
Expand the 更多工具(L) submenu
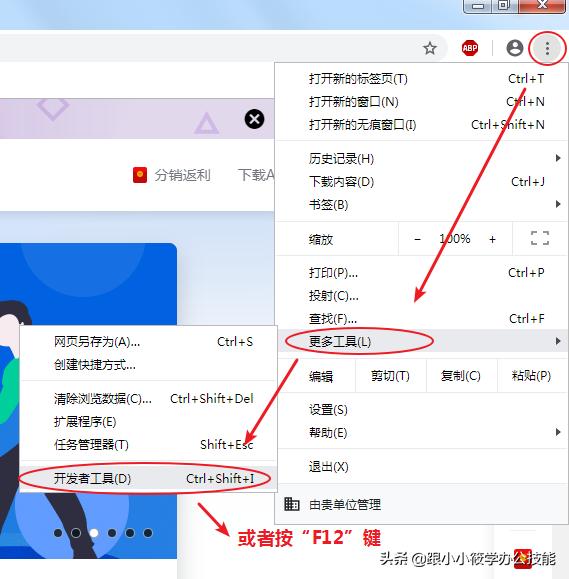pyautogui.click(x=422, y=341)
